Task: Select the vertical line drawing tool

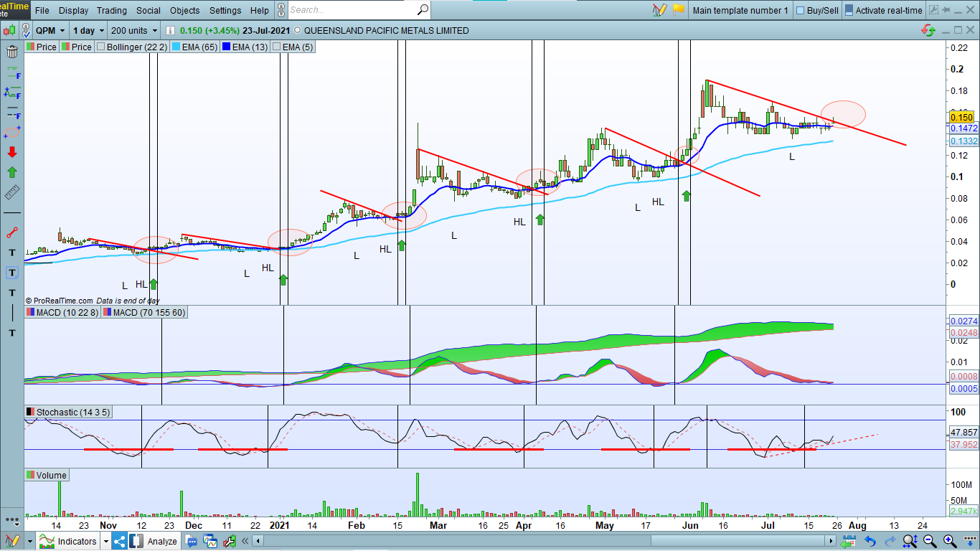Action: click(x=12, y=313)
